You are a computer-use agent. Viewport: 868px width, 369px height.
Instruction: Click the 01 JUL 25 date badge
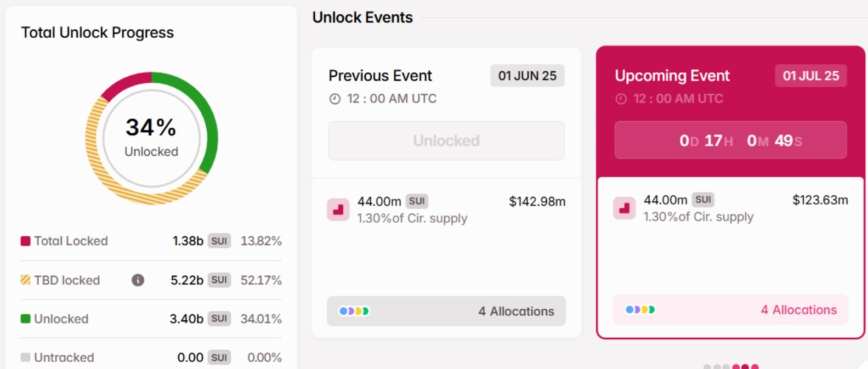click(x=811, y=76)
